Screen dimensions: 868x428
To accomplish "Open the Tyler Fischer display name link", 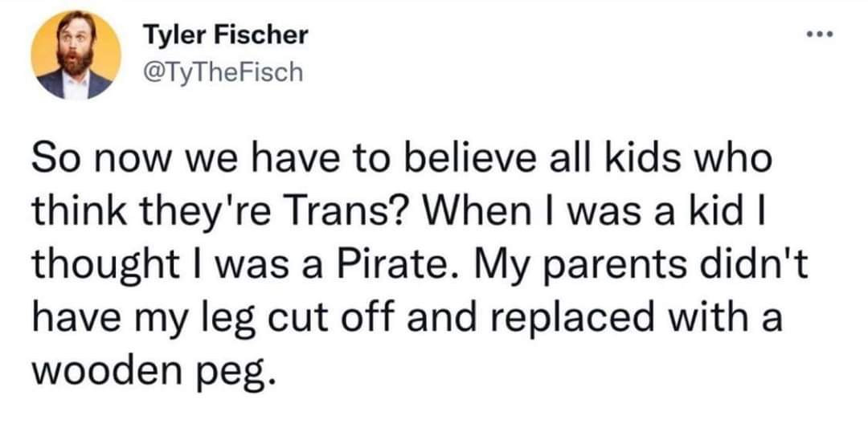I will (x=225, y=35).
